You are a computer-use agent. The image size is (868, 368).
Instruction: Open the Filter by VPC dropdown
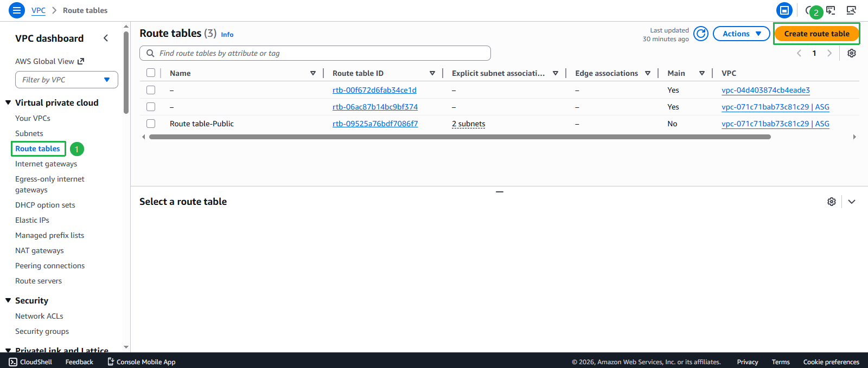[x=67, y=80]
